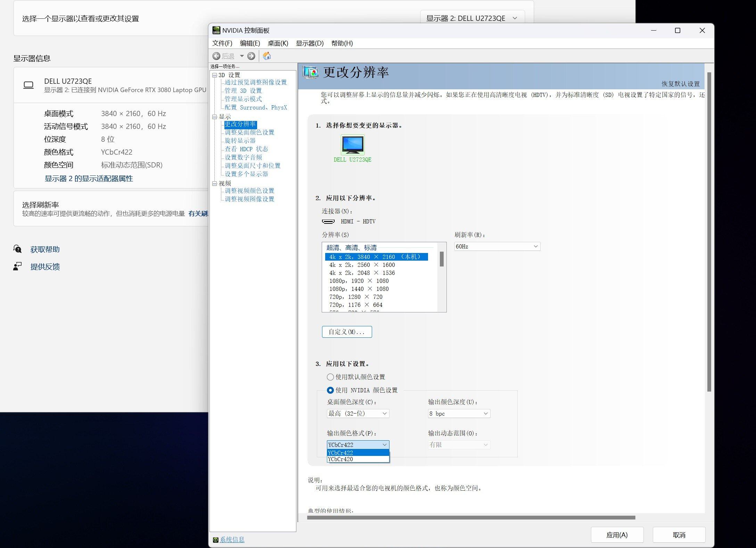Select 管理显示模式 tree item

pos(243,99)
